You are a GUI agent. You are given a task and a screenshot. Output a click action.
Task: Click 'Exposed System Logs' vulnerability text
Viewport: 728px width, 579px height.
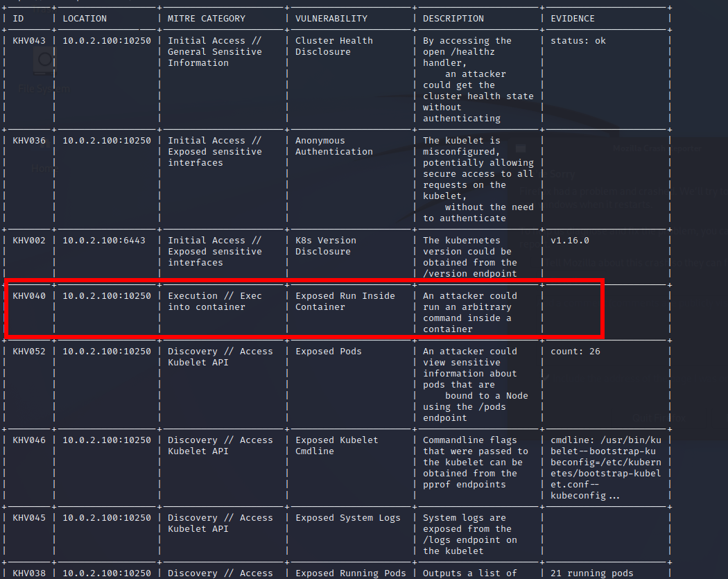click(348, 518)
